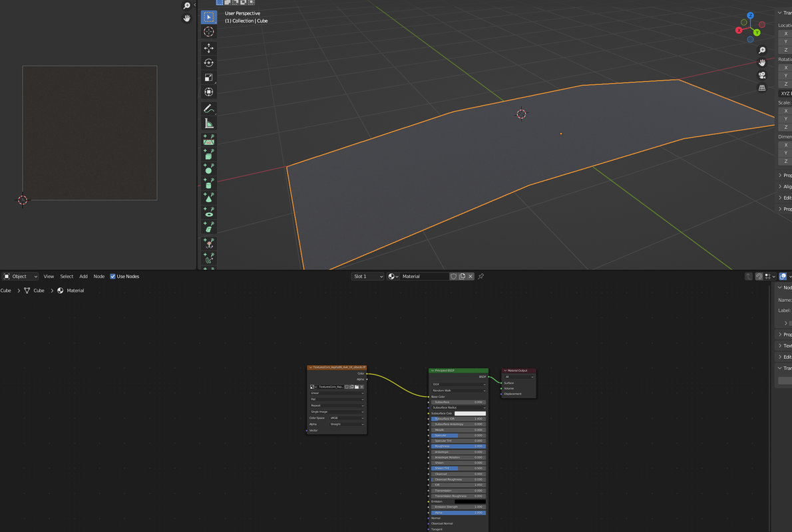
Task: Open the Single Image source dropdown
Action: [336, 412]
